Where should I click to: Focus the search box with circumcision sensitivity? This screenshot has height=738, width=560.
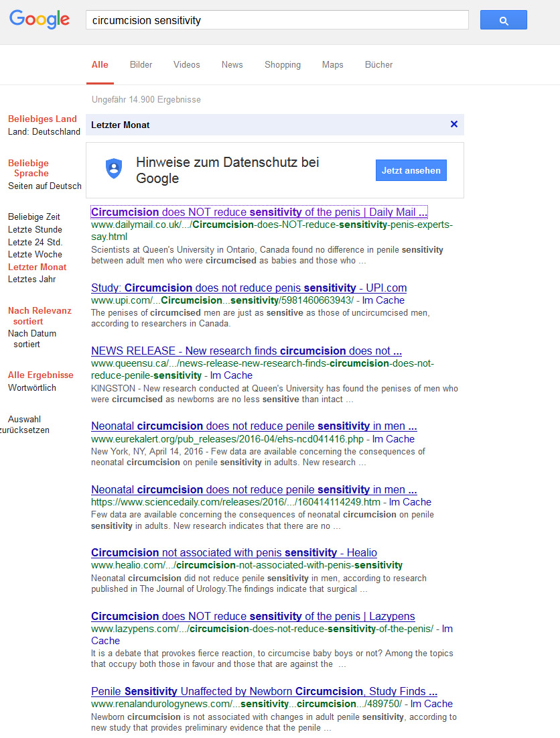tap(277, 20)
